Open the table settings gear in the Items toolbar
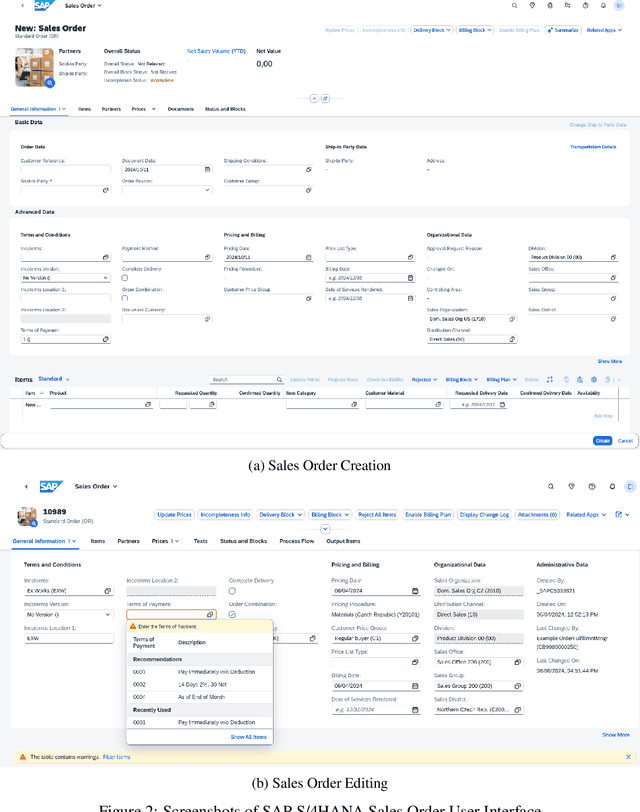640x812 pixels. 594,380
